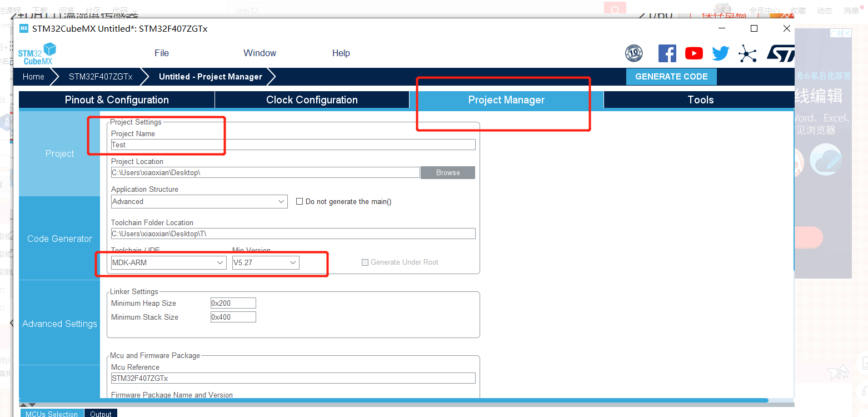The image size is (868, 417).
Task: Switch to Clock Configuration tab
Action: tap(312, 100)
